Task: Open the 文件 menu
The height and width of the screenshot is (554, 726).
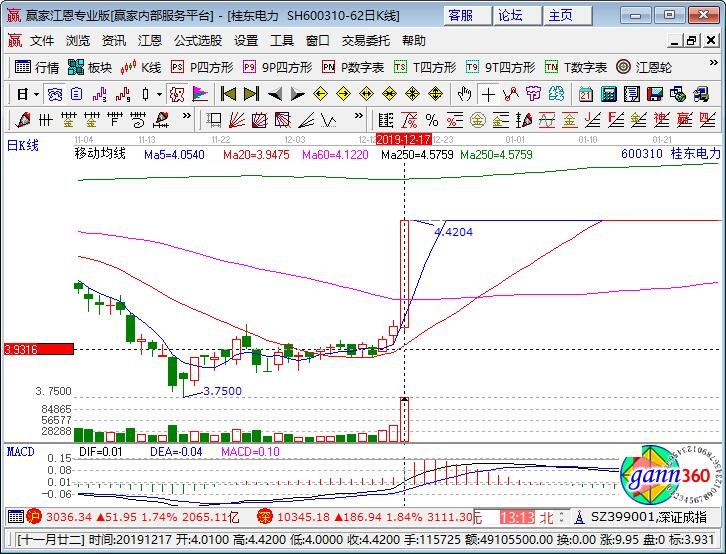Action: (42, 41)
